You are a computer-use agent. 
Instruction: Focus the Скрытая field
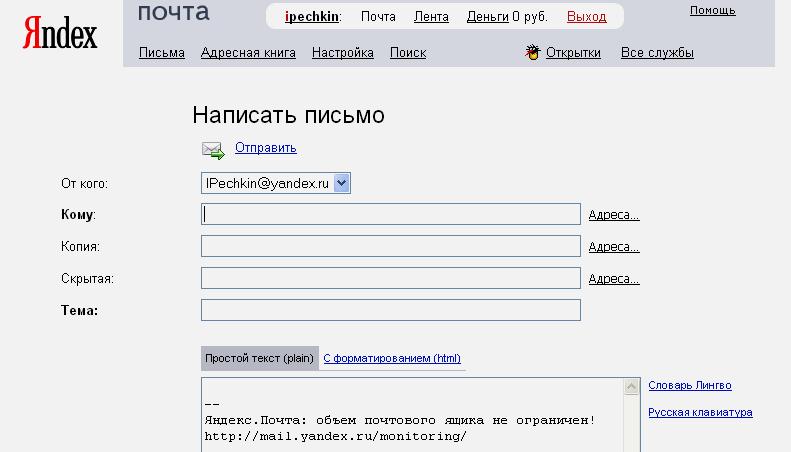[390, 278]
